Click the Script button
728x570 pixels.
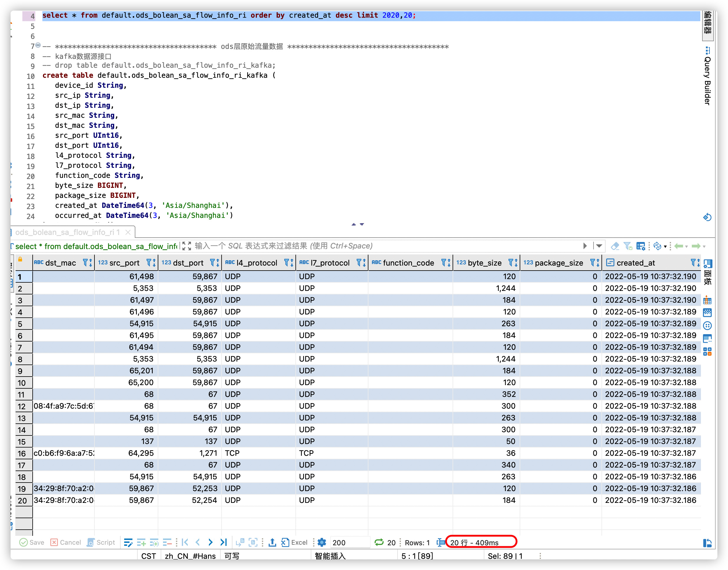[101, 542]
